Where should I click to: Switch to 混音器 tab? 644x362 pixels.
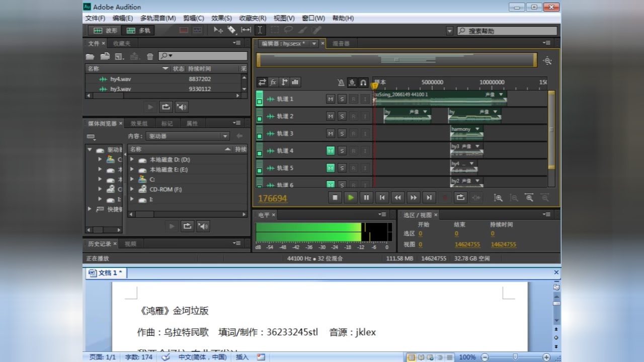click(341, 44)
